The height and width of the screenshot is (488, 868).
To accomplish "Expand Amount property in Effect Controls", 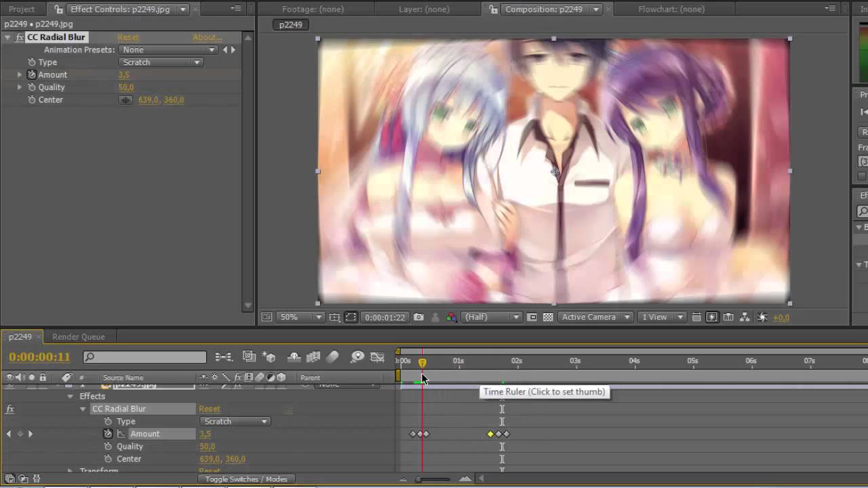I will [20, 75].
